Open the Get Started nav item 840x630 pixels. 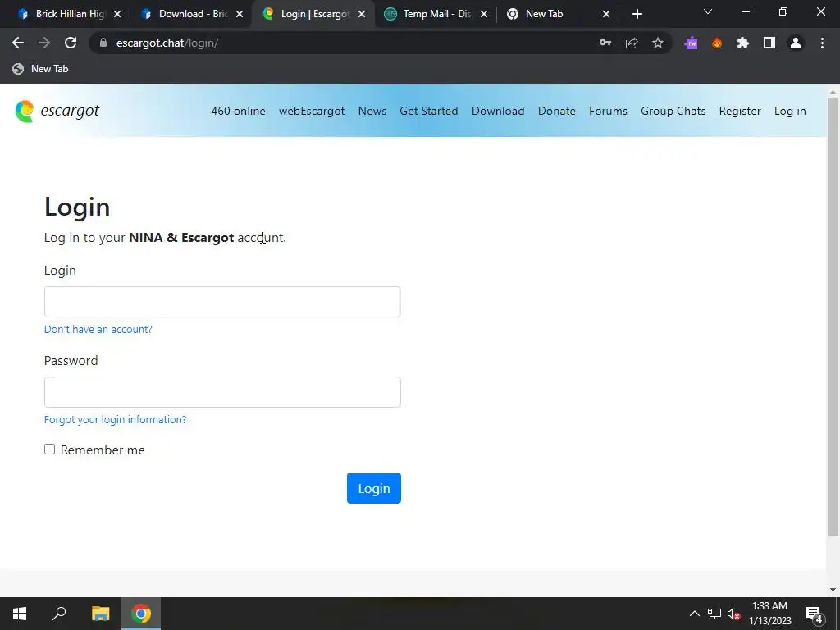428,111
